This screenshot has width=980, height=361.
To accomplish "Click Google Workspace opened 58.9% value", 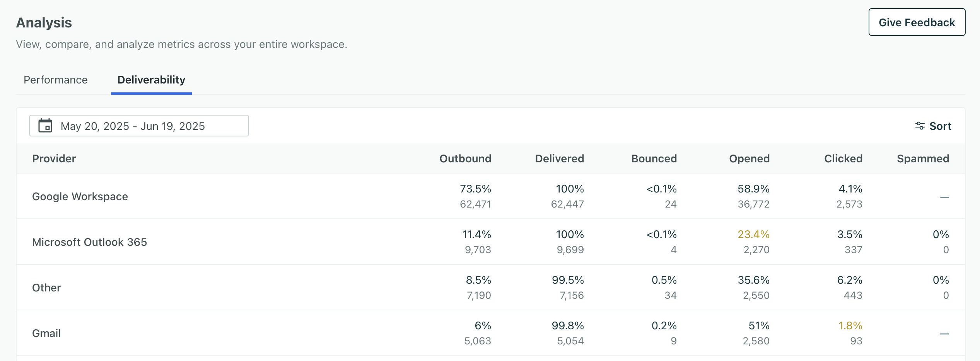I will 753,189.
